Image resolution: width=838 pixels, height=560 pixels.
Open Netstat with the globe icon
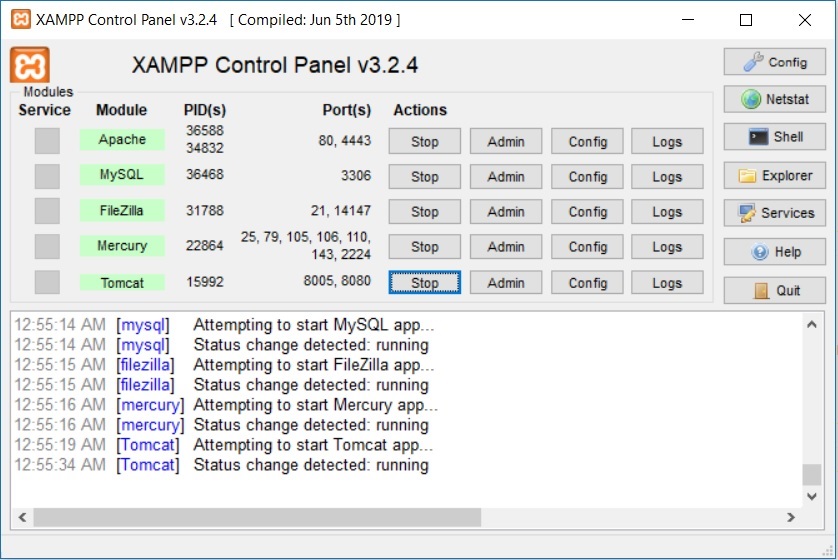[774, 99]
